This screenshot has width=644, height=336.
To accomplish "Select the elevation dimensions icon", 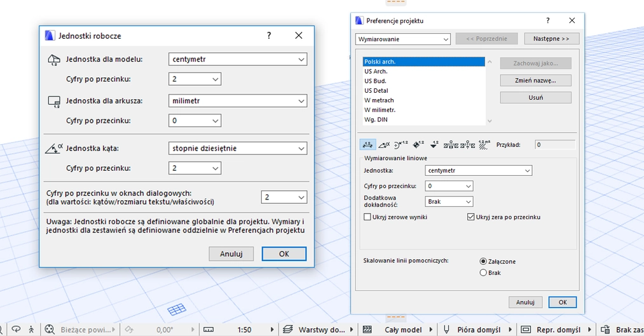I will point(434,144).
